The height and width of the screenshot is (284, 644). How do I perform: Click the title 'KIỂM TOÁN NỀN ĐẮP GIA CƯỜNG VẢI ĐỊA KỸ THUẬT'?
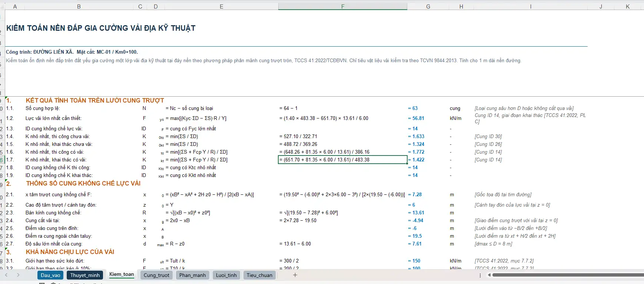pyautogui.click(x=101, y=28)
